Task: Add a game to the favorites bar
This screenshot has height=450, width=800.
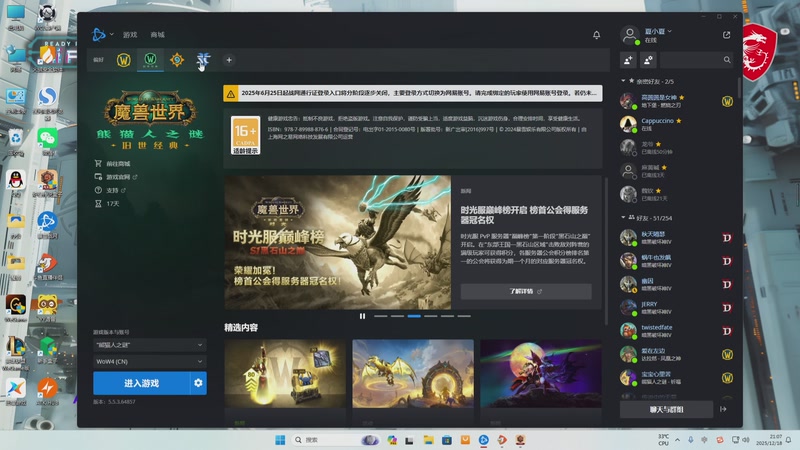Action: (229, 60)
